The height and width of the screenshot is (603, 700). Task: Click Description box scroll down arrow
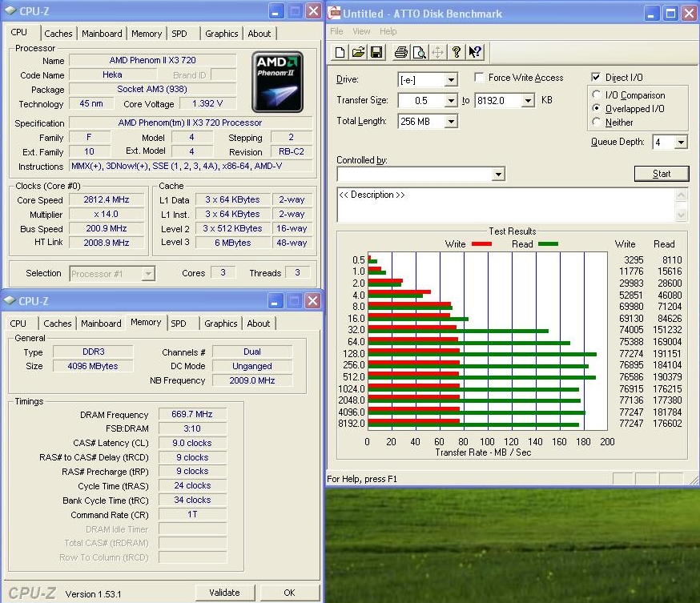pos(681,215)
